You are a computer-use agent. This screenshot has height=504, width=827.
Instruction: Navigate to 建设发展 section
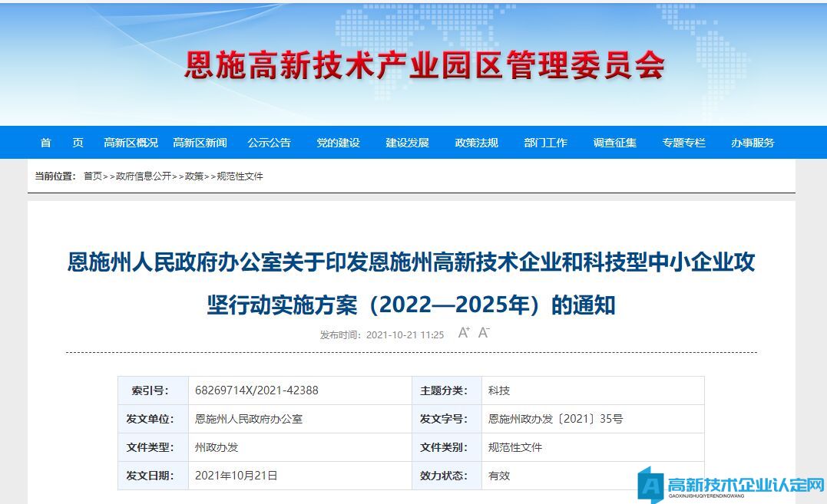407,143
